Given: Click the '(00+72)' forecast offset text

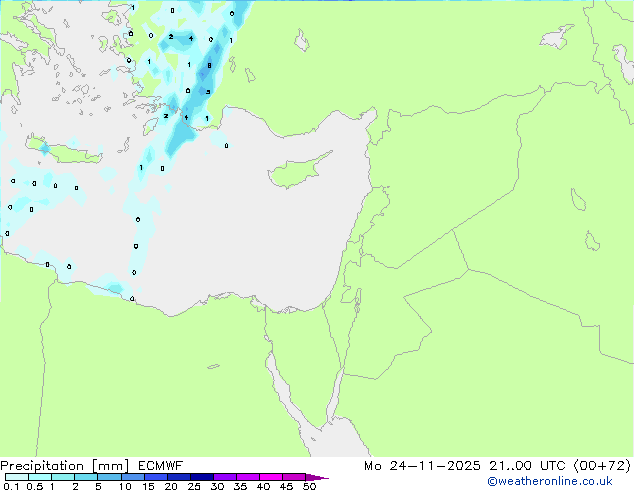Looking at the screenshot, I should (602, 466).
